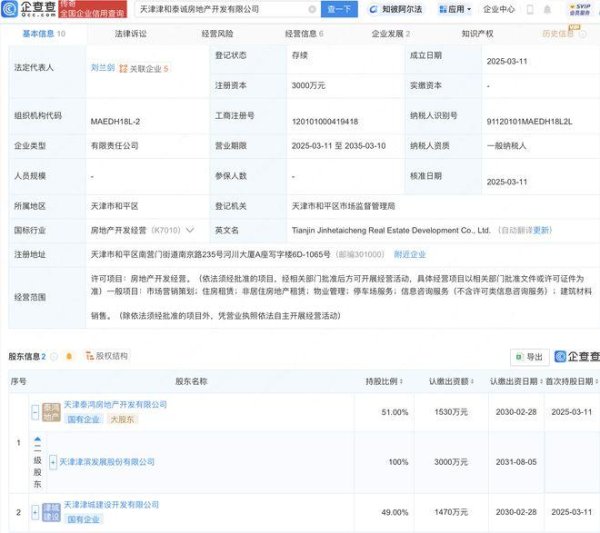Switch to 历史信息 tab

[x=558, y=34]
